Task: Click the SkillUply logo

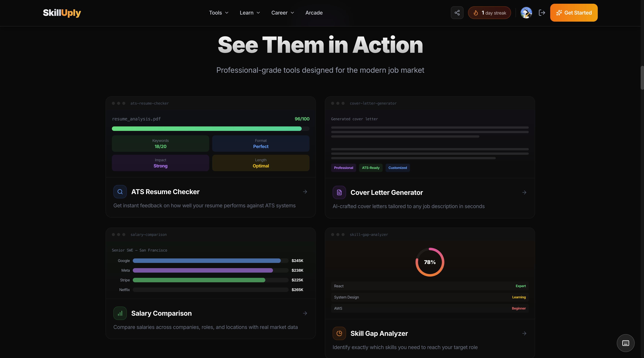Action: click(x=62, y=13)
